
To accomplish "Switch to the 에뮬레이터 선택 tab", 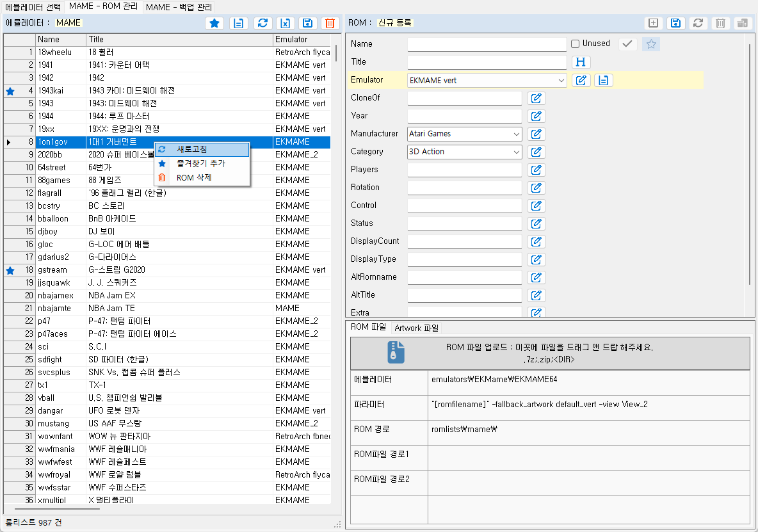I will point(33,7).
